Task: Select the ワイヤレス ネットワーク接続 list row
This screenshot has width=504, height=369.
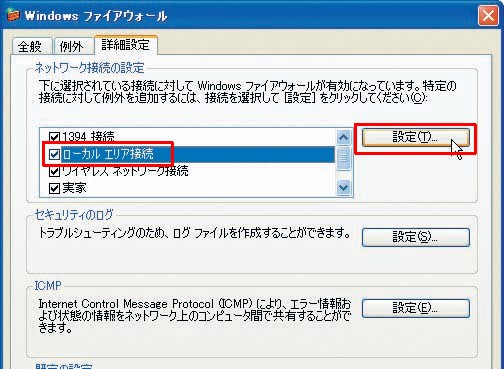Action: (125, 171)
